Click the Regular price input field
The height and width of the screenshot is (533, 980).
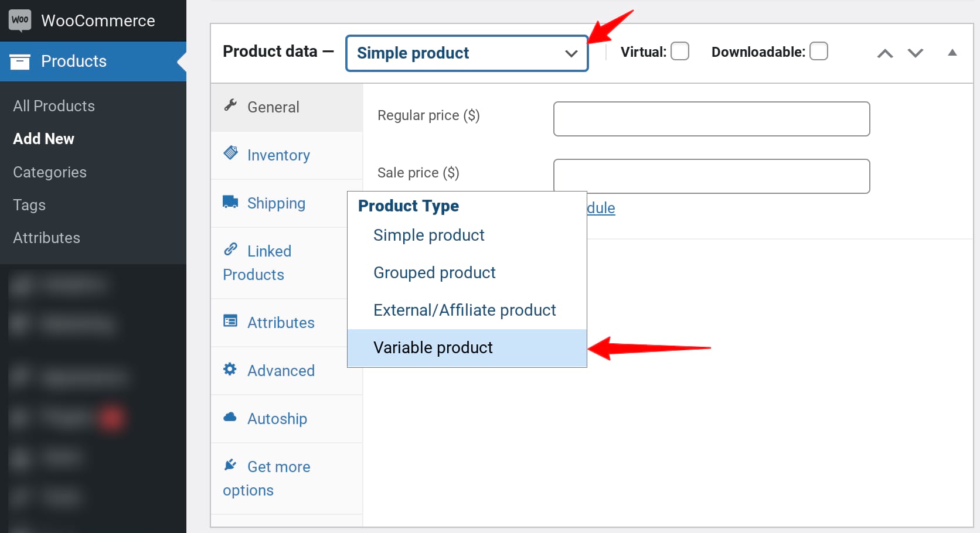[711, 119]
